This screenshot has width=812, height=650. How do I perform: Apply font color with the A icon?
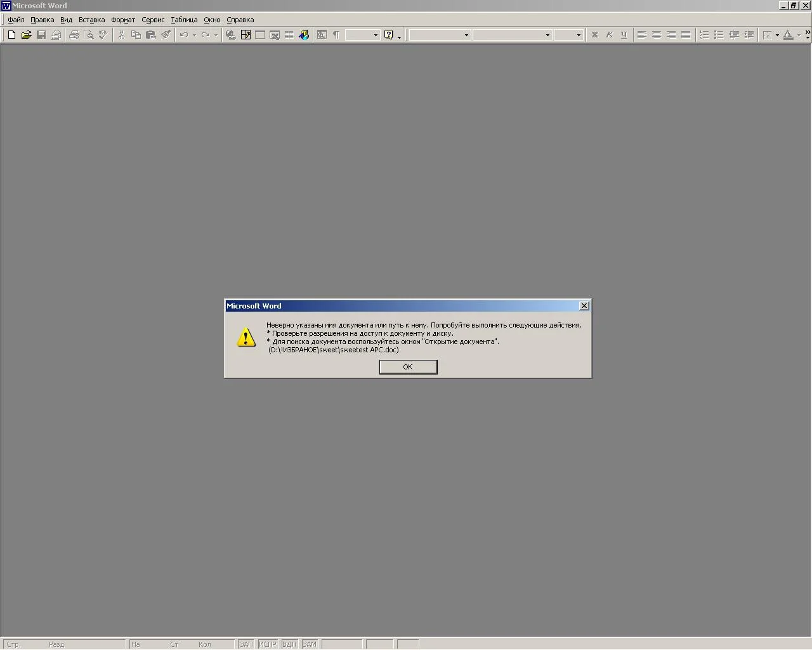click(x=788, y=35)
